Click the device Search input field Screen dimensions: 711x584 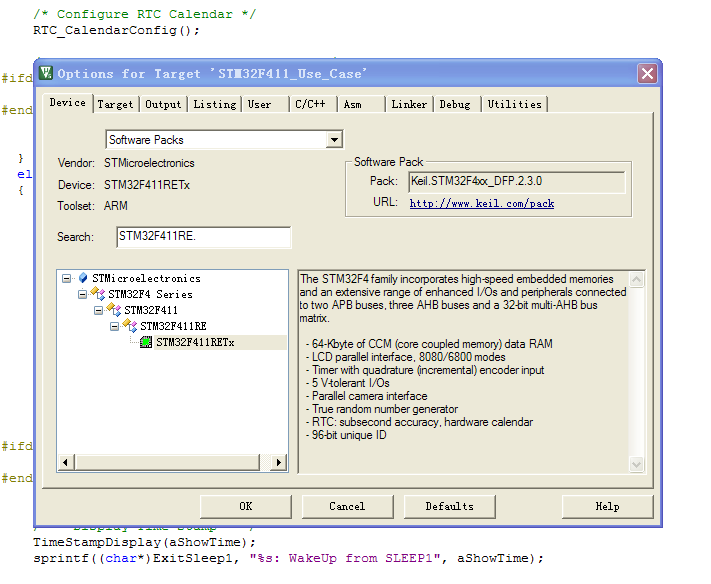[x=204, y=237]
